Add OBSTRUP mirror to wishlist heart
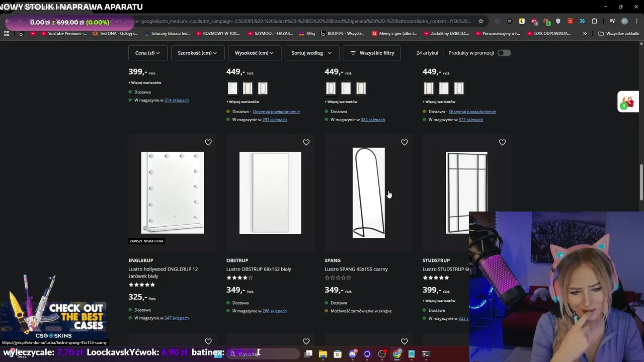 306,142
